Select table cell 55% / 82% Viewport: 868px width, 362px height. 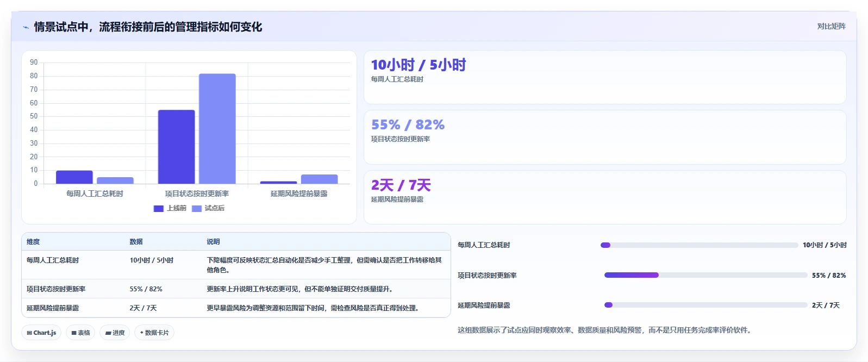tap(146, 289)
